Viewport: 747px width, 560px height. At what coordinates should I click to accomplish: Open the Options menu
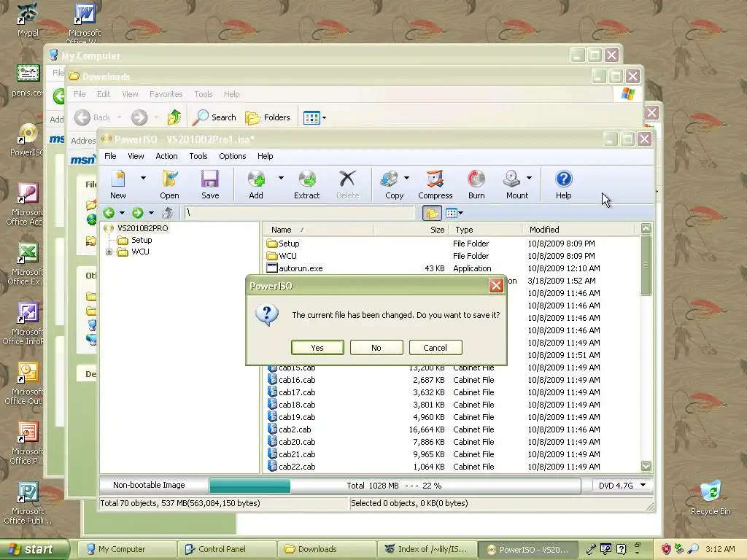click(x=233, y=156)
